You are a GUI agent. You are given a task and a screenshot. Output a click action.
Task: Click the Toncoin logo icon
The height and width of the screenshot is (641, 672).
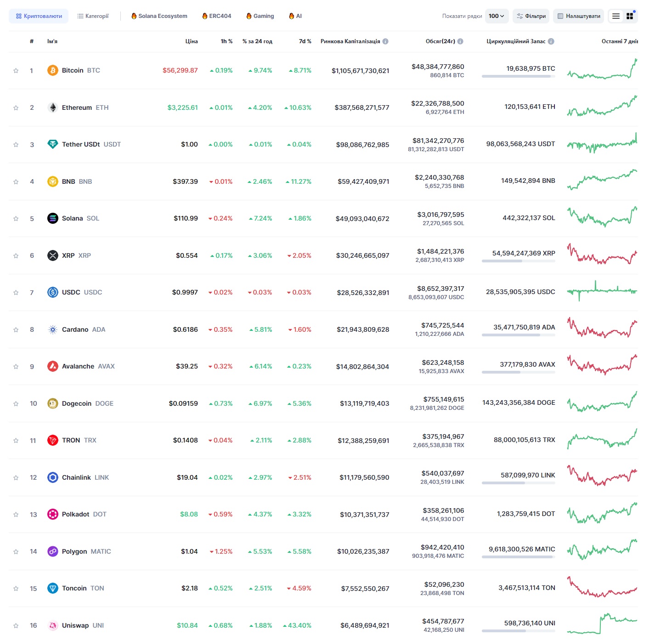click(x=53, y=588)
